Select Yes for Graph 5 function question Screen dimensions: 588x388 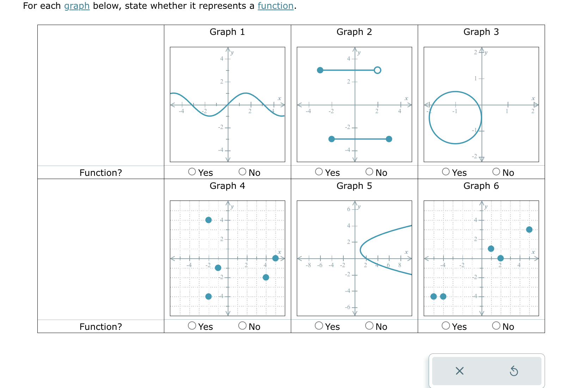click(x=319, y=326)
